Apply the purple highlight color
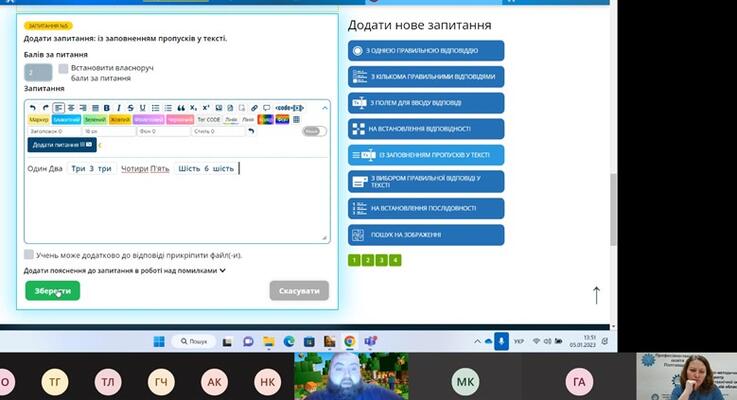This screenshot has height=400, width=737. point(149,120)
